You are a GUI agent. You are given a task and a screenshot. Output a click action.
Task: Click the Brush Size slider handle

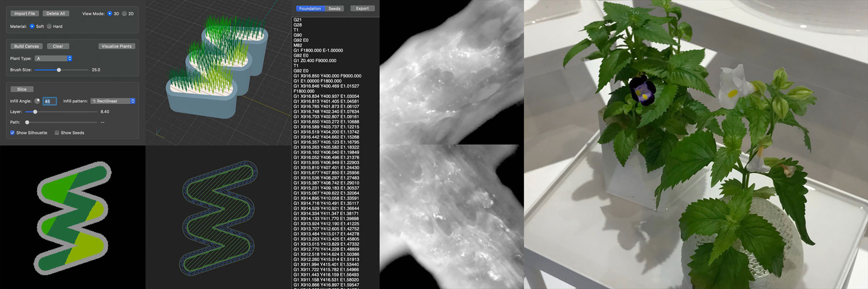pos(59,70)
